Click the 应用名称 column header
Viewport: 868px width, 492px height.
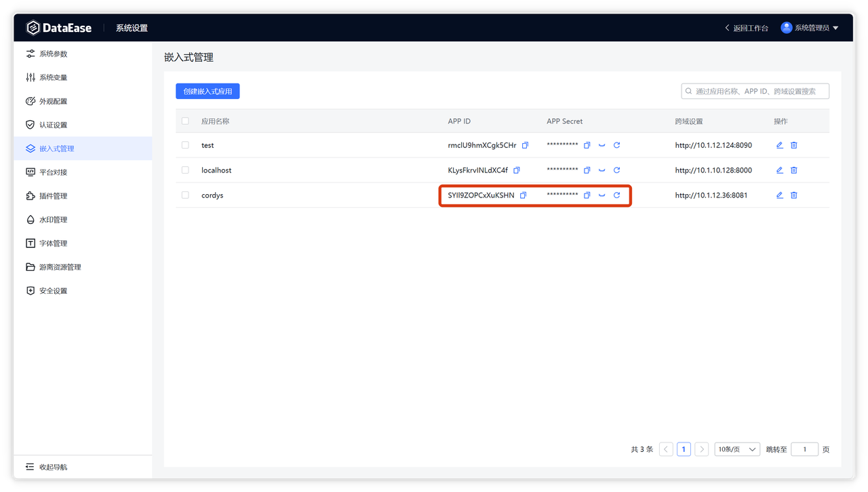tap(215, 121)
